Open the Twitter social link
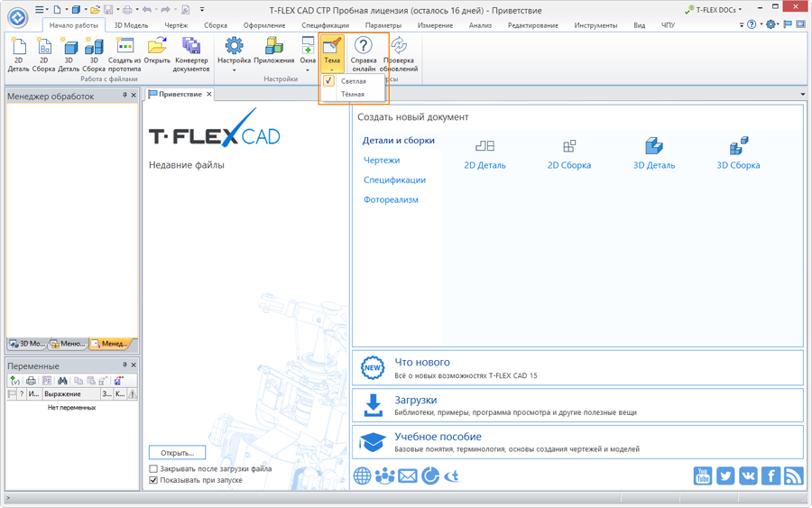The width and height of the screenshot is (812, 508). [x=725, y=476]
